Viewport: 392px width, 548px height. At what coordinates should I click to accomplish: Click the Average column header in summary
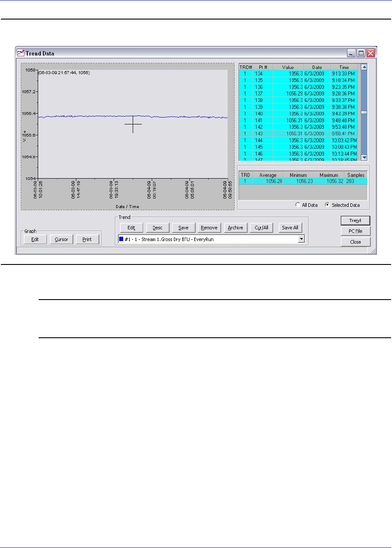tap(268, 175)
